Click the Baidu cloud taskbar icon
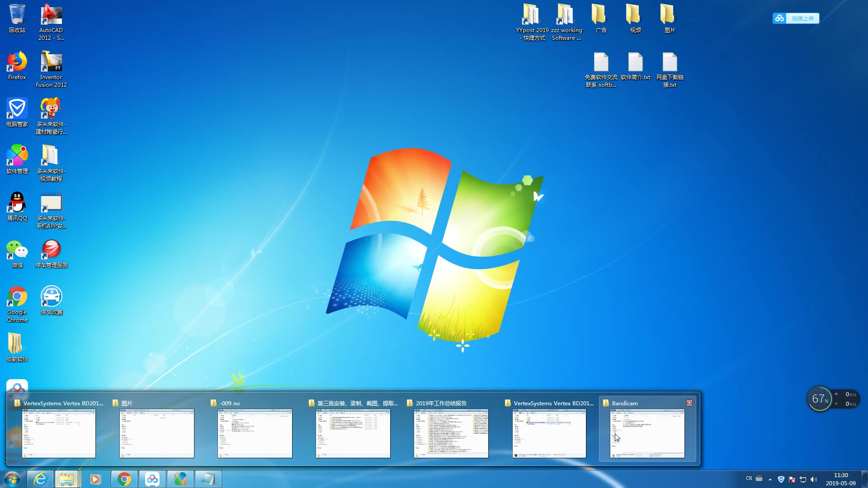This screenshot has width=868, height=488. 152,479
